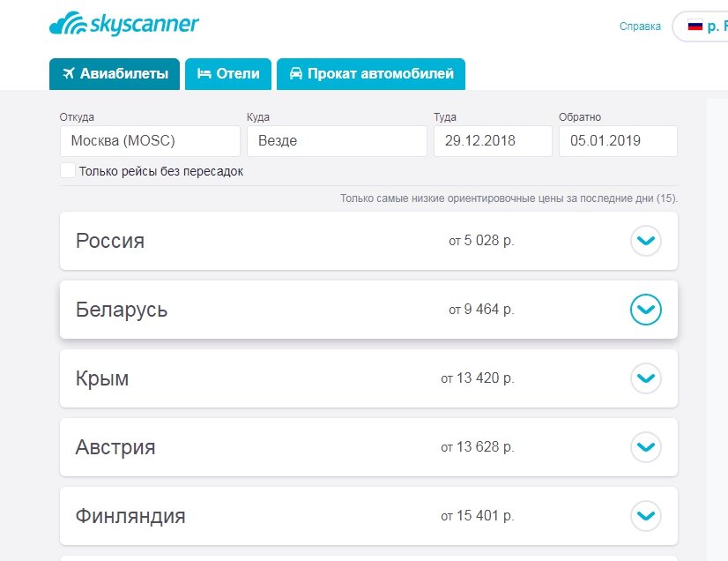Viewport: 728px width, 561px height.
Task: Expand the Финляндия results row
Action: [x=646, y=516]
